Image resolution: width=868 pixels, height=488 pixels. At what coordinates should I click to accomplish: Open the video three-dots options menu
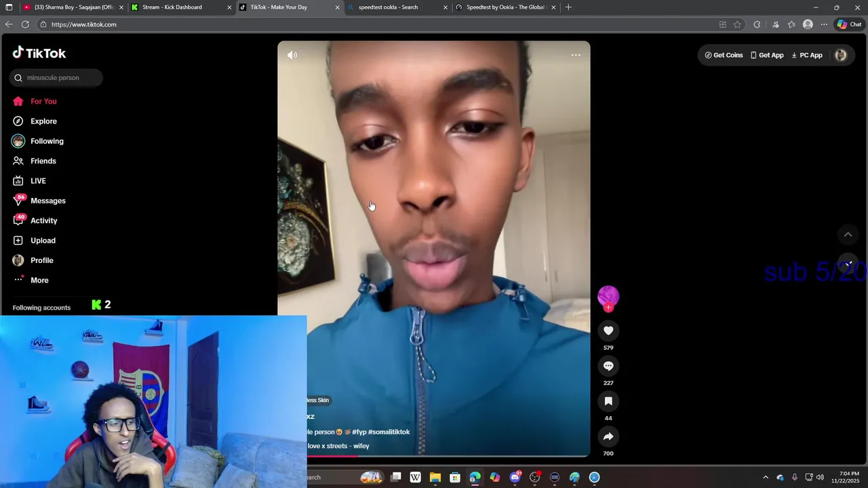tap(576, 55)
